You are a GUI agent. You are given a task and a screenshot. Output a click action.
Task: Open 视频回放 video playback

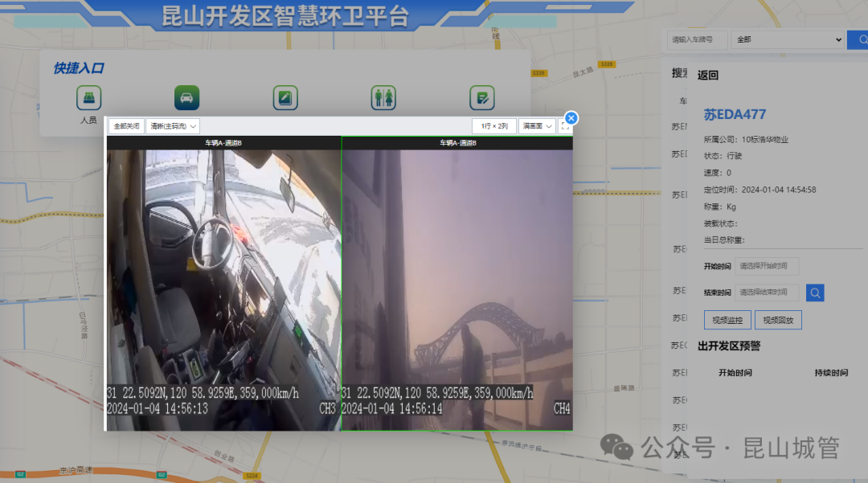778,320
